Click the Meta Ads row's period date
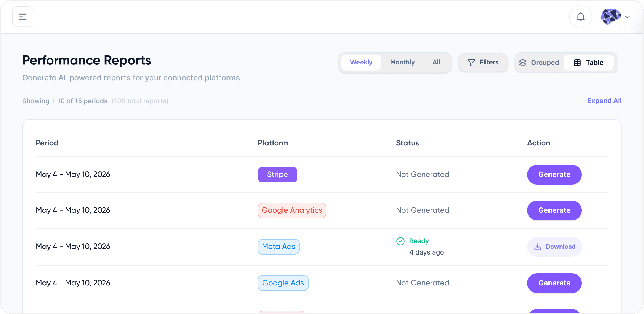This screenshot has width=644, height=314. coord(73,247)
